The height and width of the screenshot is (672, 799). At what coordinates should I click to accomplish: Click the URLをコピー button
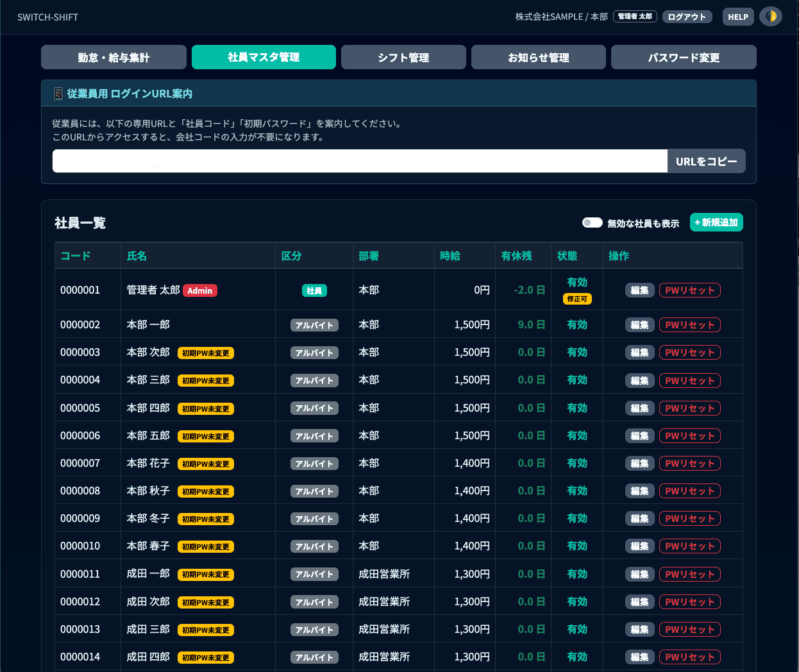(707, 160)
